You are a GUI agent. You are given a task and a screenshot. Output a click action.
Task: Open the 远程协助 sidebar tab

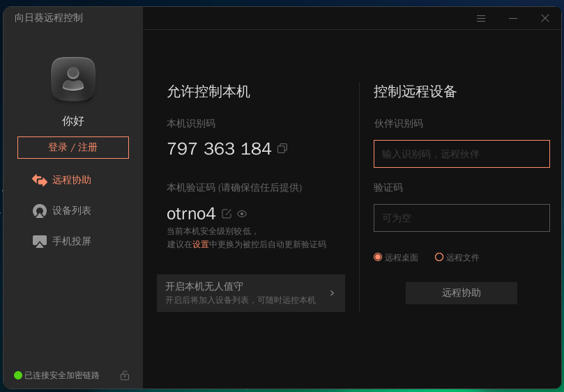61,180
